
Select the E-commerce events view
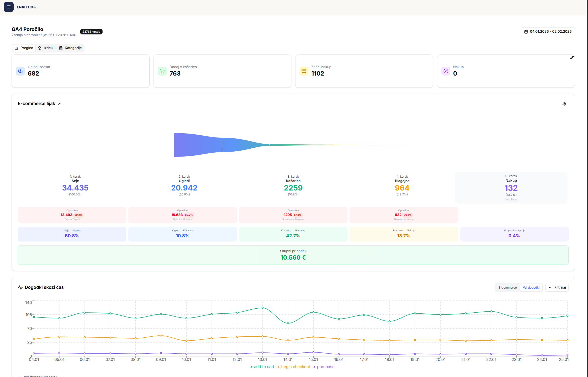click(x=508, y=288)
